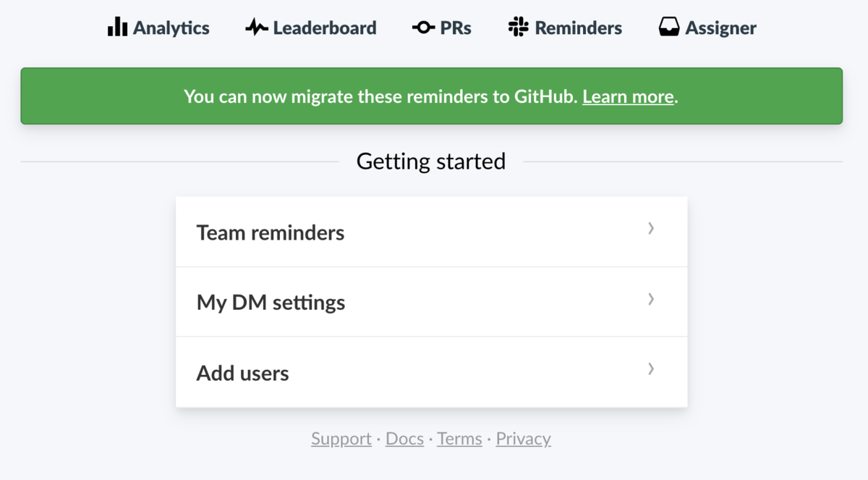Open the Terms page

pos(459,438)
